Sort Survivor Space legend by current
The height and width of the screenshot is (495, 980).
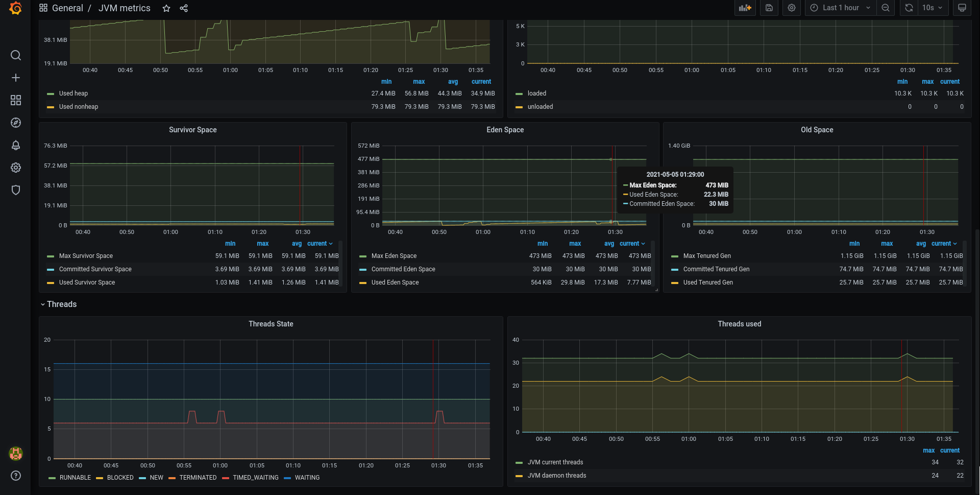pyautogui.click(x=320, y=244)
